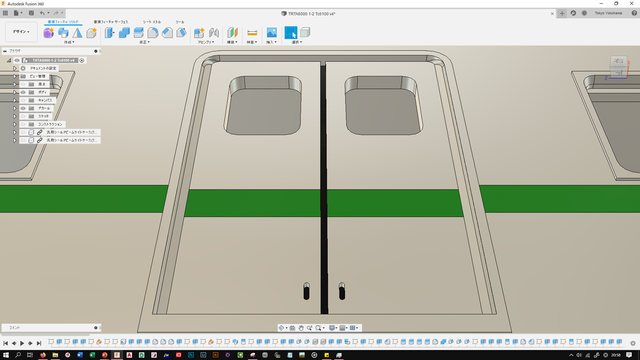
Task: Select the stacked blue slab Modify tool
Action: click(x=139, y=33)
